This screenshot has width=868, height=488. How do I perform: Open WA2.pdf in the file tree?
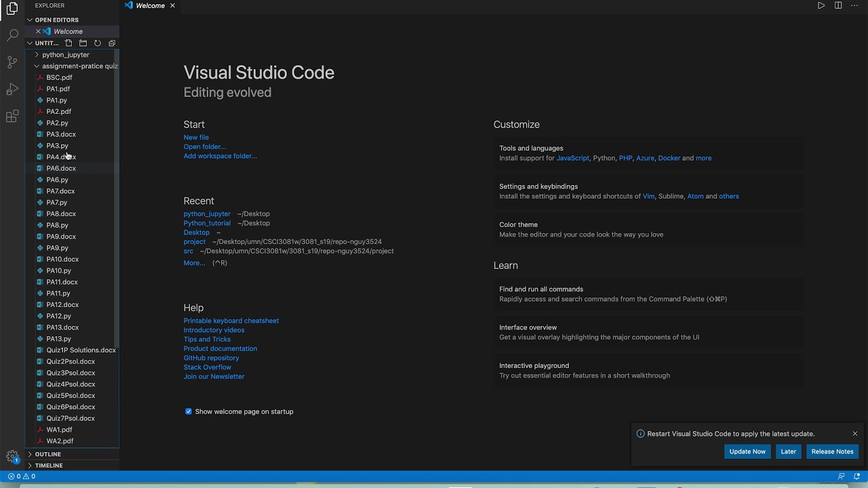pyautogui.click(x=72, y=441)
